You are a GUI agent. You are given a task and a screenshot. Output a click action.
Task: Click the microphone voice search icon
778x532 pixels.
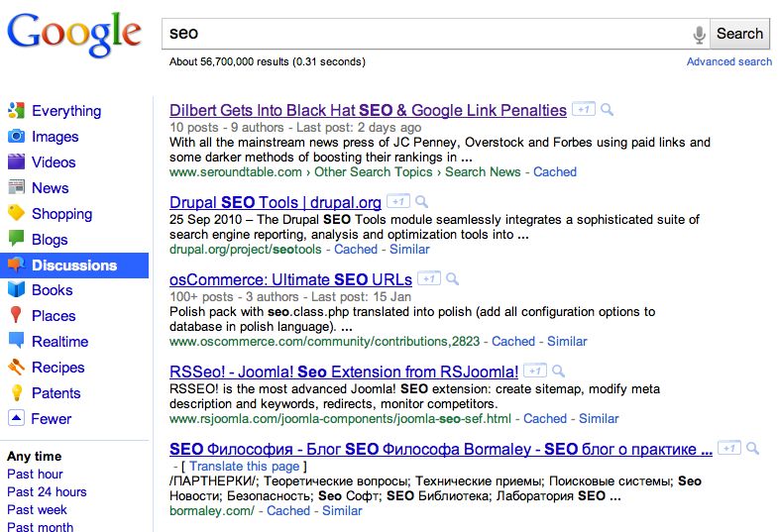(x=699, y=35)
